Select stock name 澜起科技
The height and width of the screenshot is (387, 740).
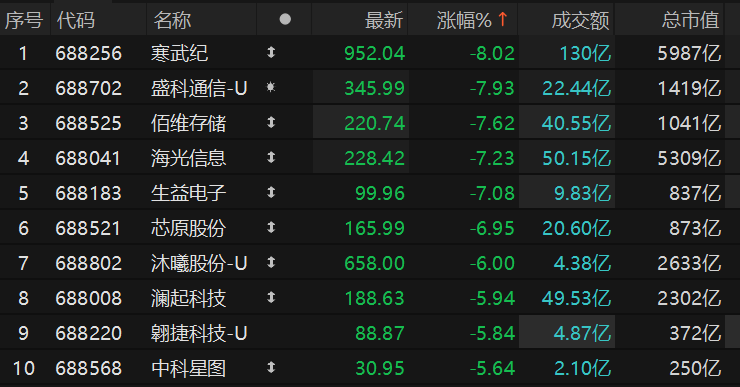point(189,298)
